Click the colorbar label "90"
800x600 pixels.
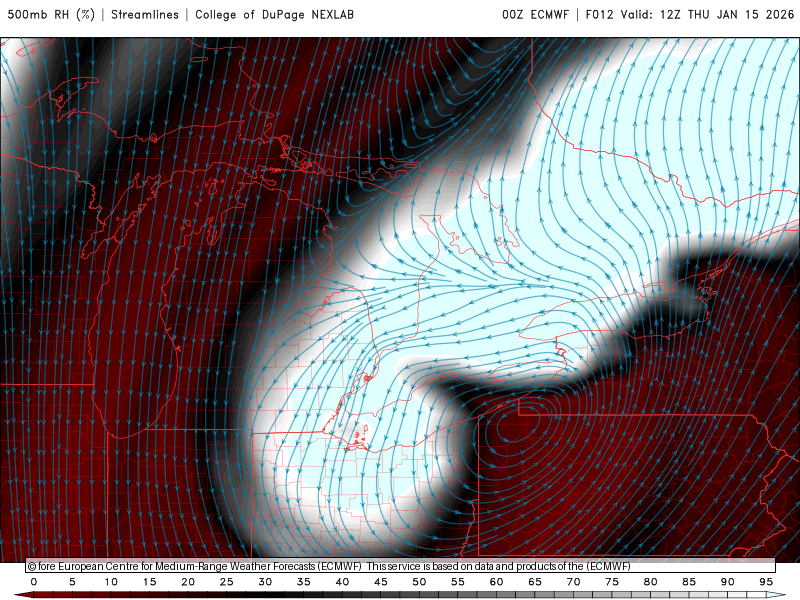[727, 582]
